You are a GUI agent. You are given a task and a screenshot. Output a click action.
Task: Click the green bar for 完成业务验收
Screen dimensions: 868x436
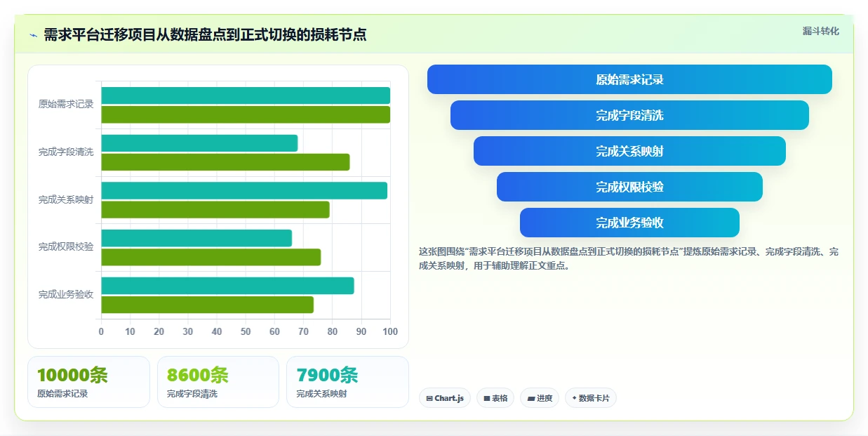coord(207,305)
